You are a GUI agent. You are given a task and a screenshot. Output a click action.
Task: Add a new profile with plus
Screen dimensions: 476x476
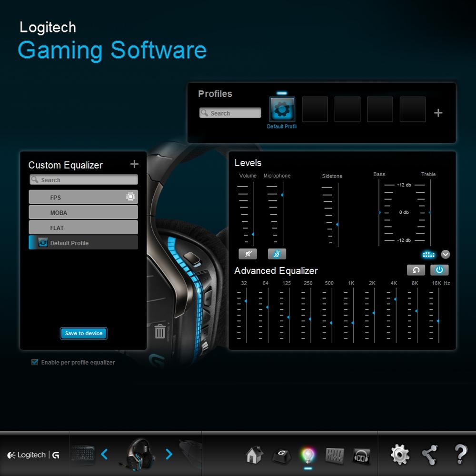point(438,113)
